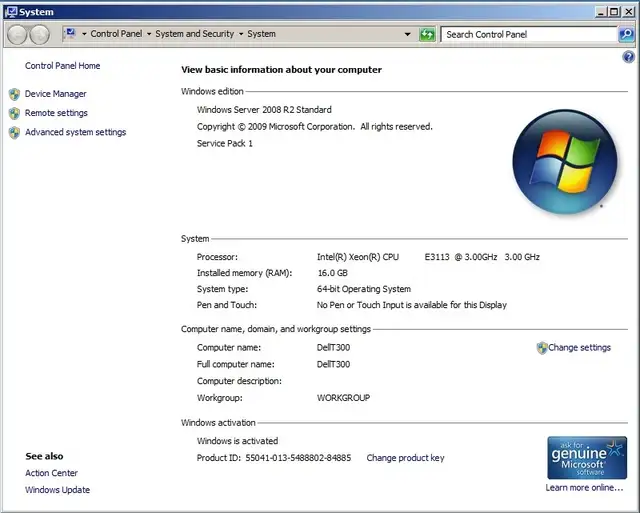Click the shield icon beside Advanced system settings
This screenshot has width=640, height=513.
pos(14,132)
